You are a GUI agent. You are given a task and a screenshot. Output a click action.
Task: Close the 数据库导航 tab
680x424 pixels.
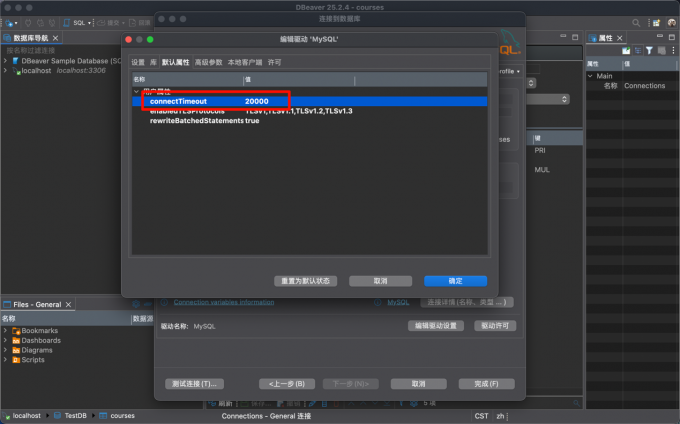[55, 38]
